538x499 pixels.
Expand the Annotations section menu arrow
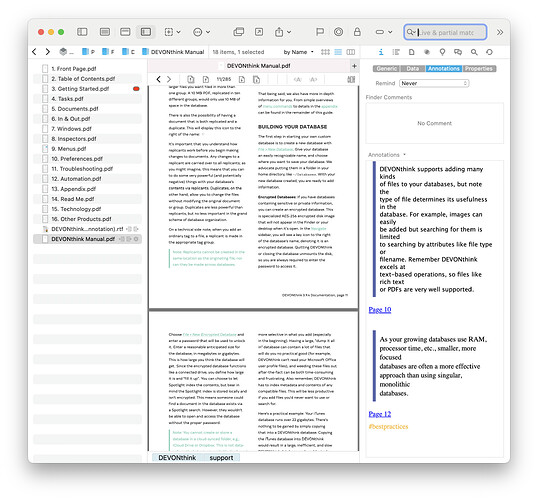[x=405, y=154]
